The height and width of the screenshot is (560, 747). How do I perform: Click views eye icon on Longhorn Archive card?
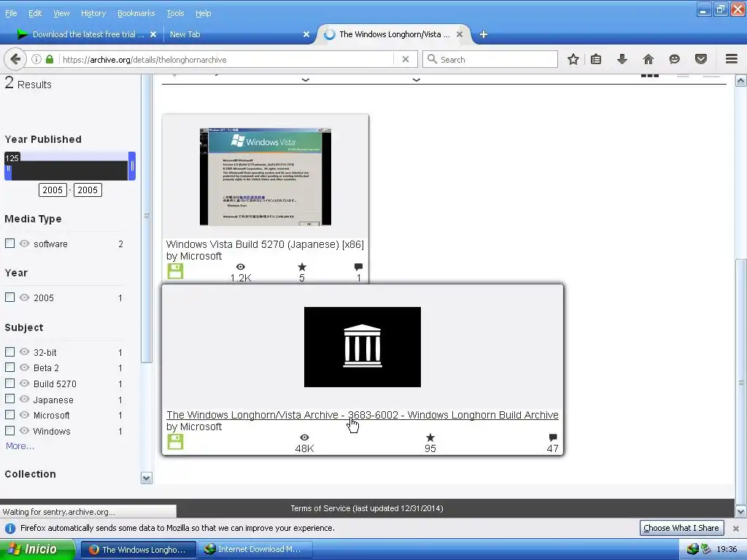point(304,437)
